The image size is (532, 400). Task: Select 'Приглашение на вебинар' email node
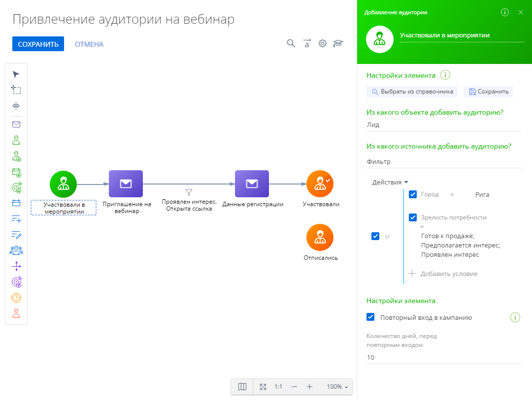coord(126,184)
